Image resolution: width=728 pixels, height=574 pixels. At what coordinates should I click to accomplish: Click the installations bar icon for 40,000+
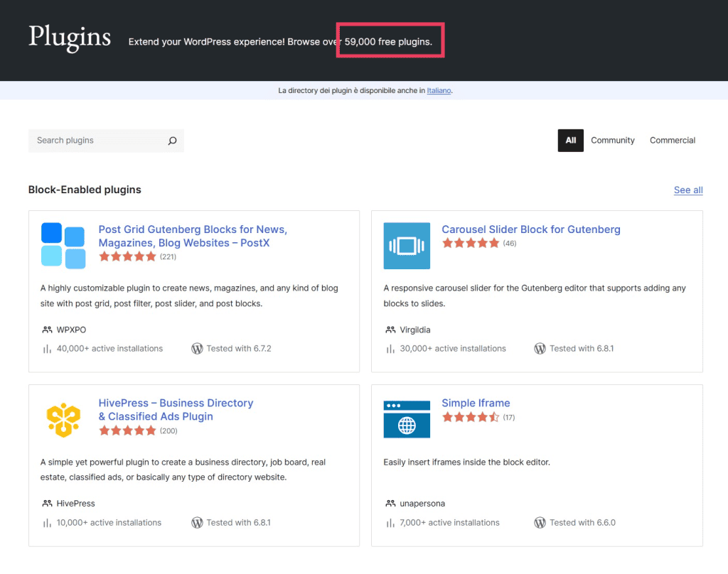[47, 349]
